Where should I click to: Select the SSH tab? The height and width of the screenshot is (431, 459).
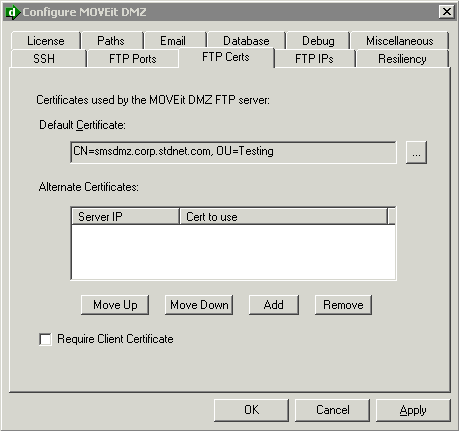(x=44, y=59)
